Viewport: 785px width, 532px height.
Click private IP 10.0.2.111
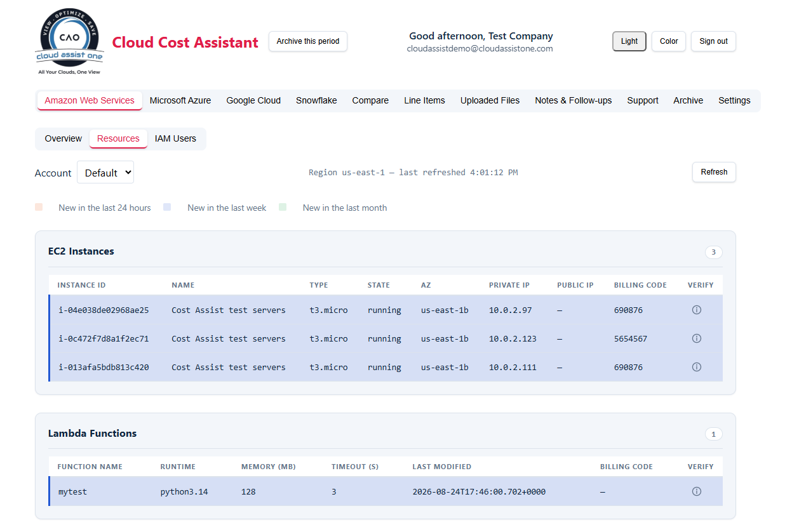pos(513,368)
